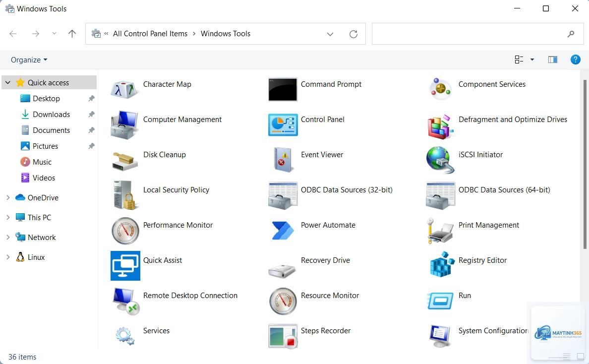The image size is (589, 364).
Task: Select the Remote Desktop Connection icon
Action: pyautogui.click(x=125, y=301)
